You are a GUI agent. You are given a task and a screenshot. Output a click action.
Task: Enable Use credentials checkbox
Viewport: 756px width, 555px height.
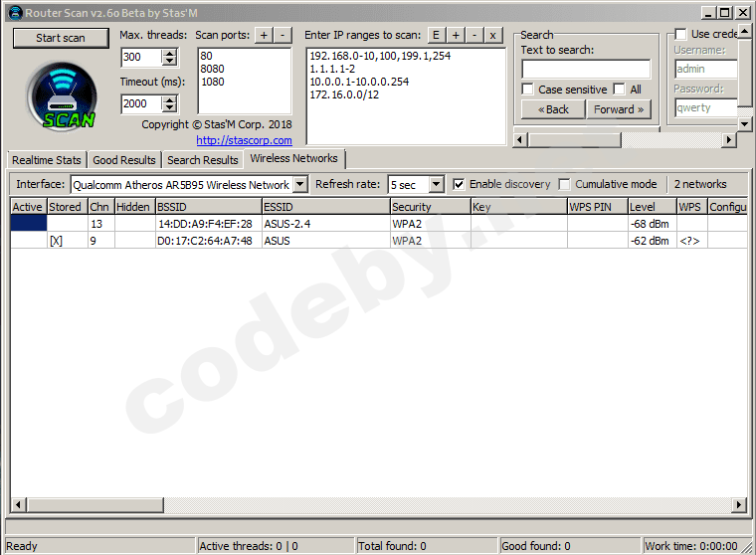click(680, 34)
